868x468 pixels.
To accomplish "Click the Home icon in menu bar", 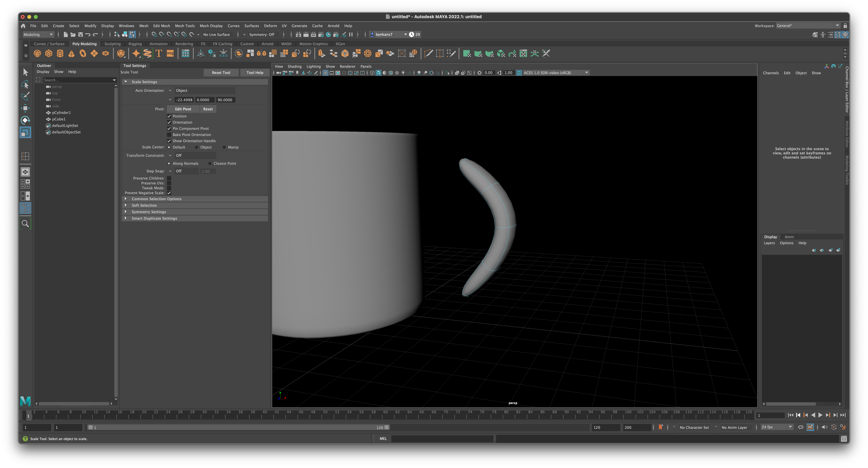I will tap(23, 26).
